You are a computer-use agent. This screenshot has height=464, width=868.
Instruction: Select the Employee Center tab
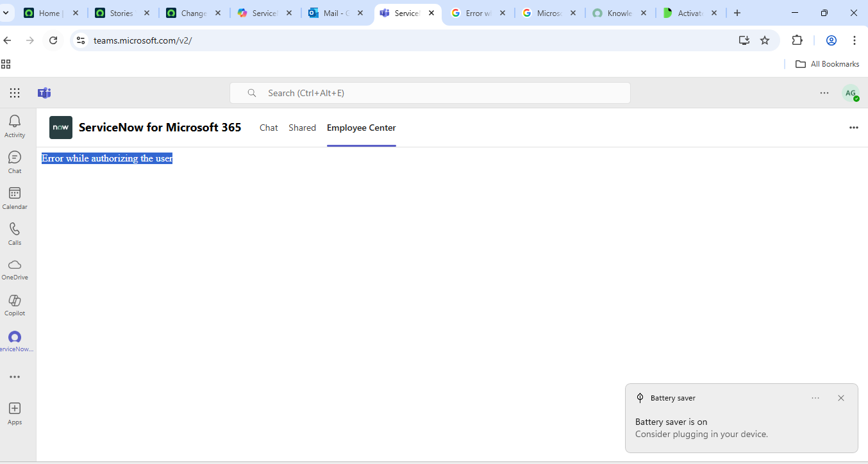click(x=362, y=128)
